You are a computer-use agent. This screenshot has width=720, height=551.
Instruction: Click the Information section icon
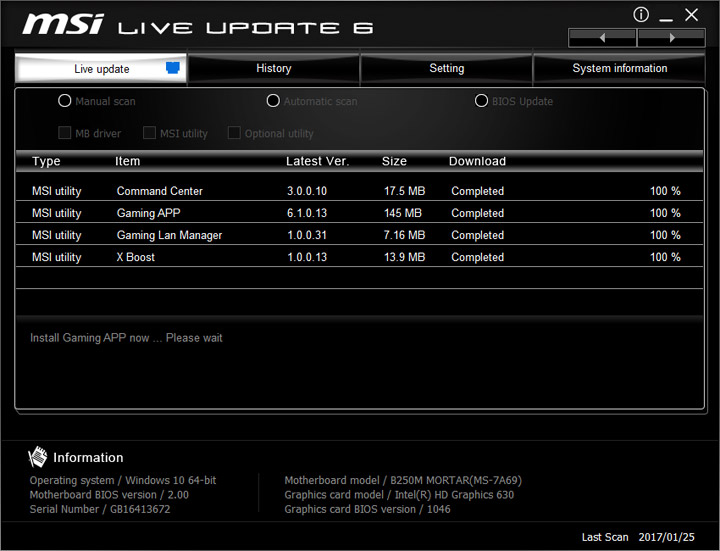[38, 457]
